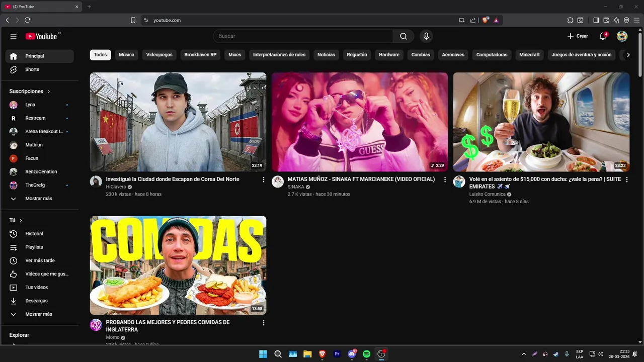The image size is (644, 362).
Task: Show hidden system tray icons
Action: pyautogui.click(x=524, y=354)
